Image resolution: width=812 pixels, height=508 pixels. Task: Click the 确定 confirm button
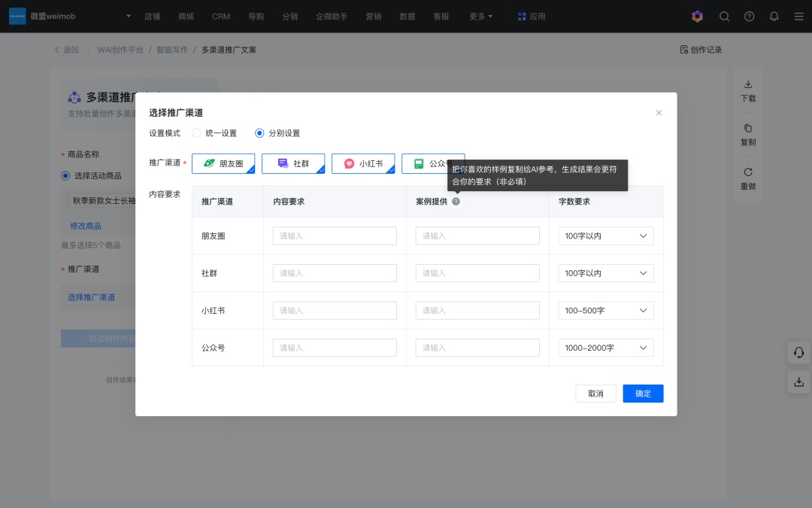click(x=643, y=394)
